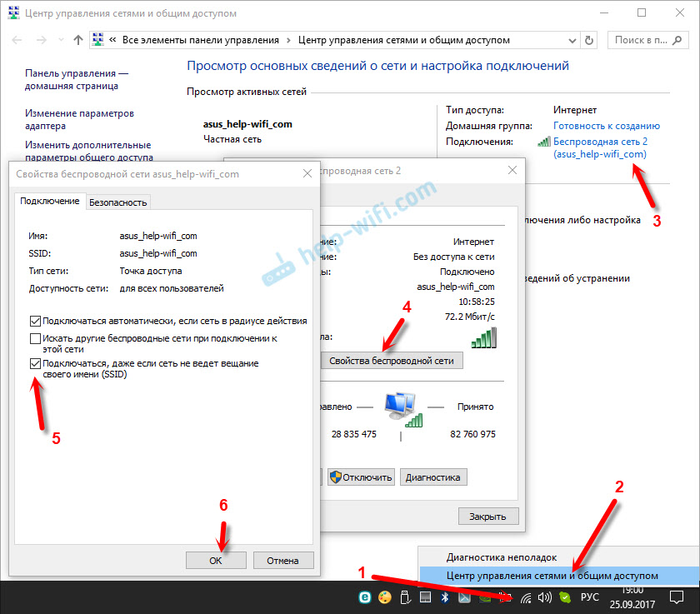Go back with the back arrow
The width and height of the screenshot is (700, 614).
[x=17, y=40]
